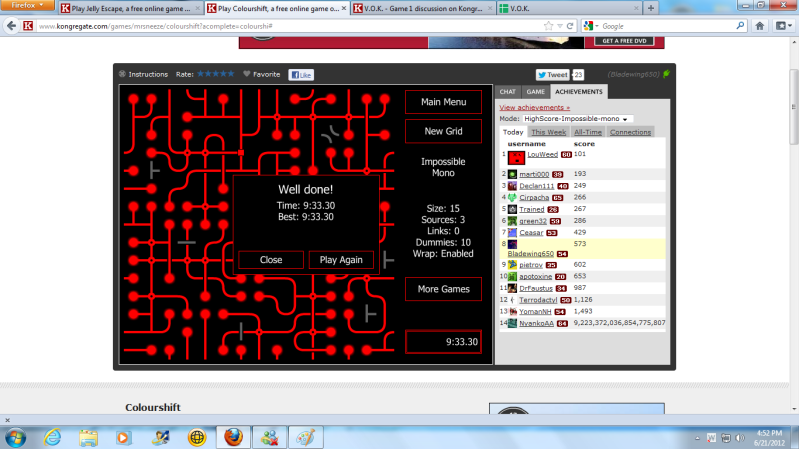Image resolution: width=799 pixels, height=449 pixels.
Task: Click Play Again button
Action: pyautogui.click(x=341, y=260)
